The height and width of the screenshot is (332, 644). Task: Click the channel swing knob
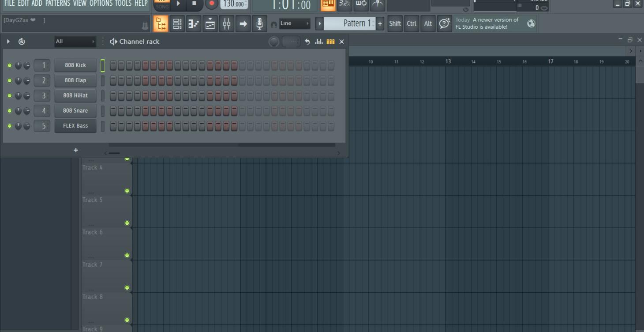[x=274, y=41]
